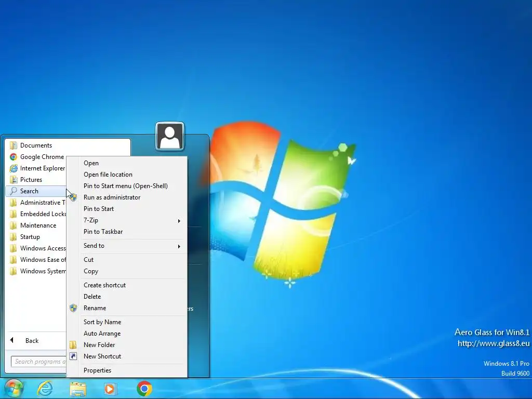The height and width of the screenshot is (399, 532).
Task: Click the Documents label
Action: point(36,145)
